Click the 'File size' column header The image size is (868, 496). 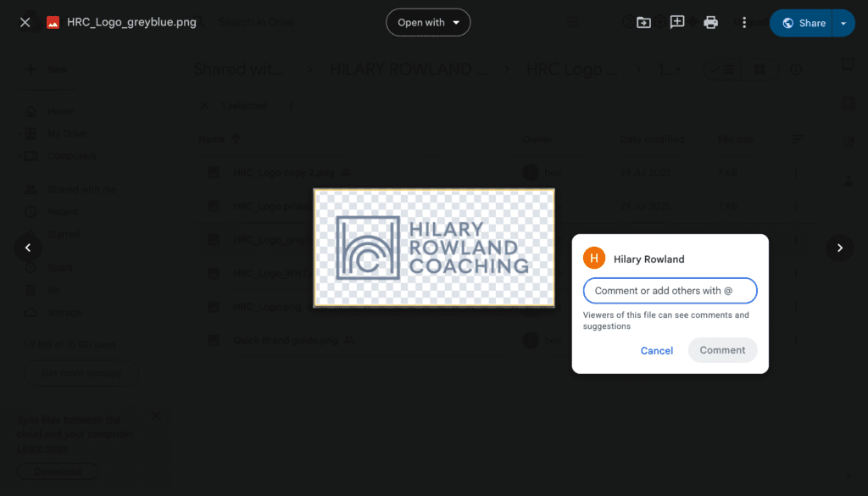[x=735, y=140]
